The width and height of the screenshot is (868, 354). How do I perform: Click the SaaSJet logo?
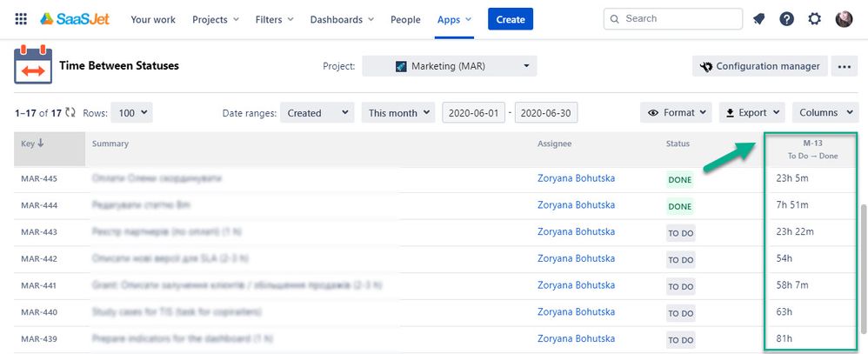75,19
